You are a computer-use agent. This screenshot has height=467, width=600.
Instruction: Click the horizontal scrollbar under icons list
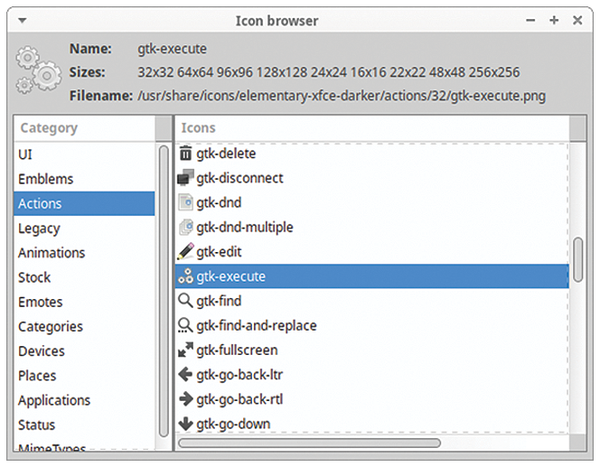pos(310,442)
